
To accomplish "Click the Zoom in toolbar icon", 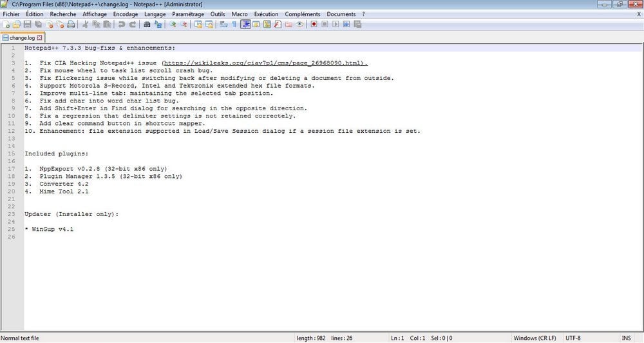I will [x=173, y=24].
